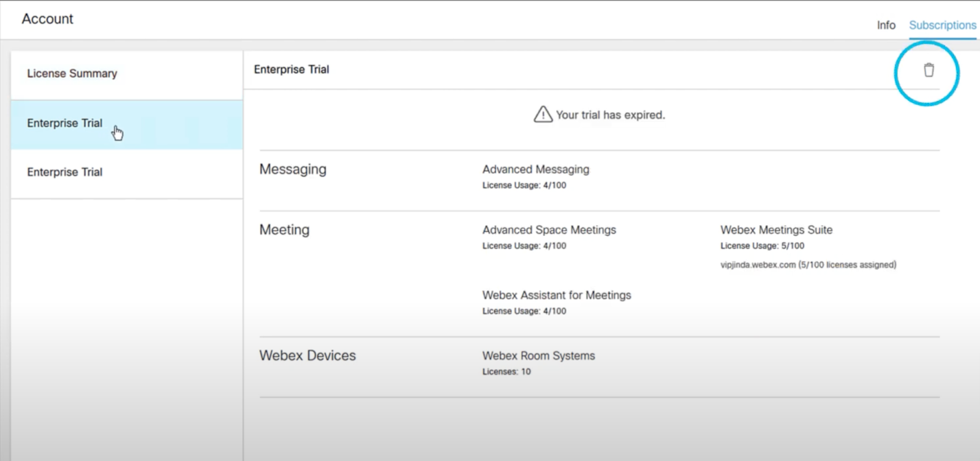This screenshot has height=461, width=980.
Task: Select the highlighted Enterprise Trial sidebar item
Action: [127, 124]
